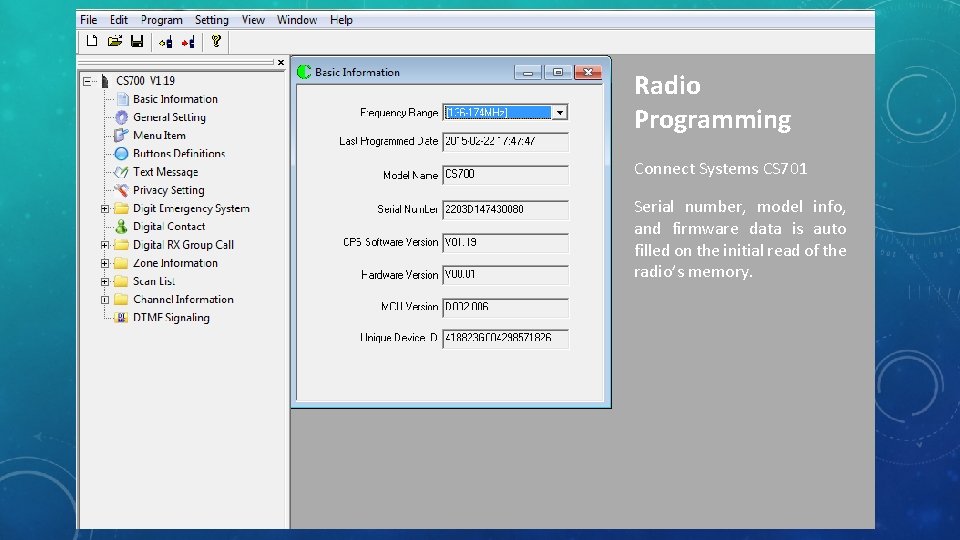Open the View menu

tap(253, 20)
